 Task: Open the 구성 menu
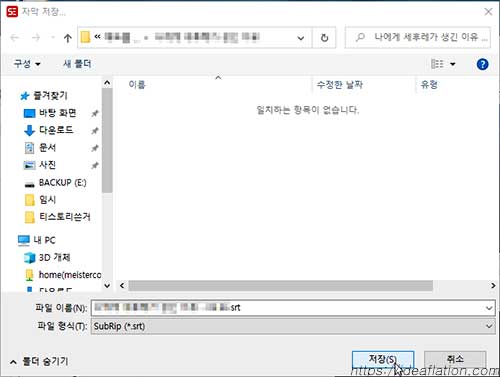pos(27,64)
